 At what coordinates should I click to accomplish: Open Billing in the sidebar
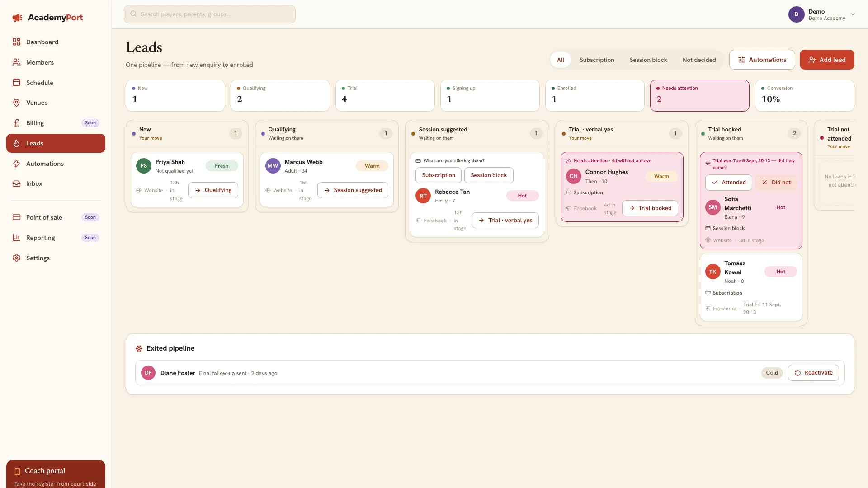point(56,123)
